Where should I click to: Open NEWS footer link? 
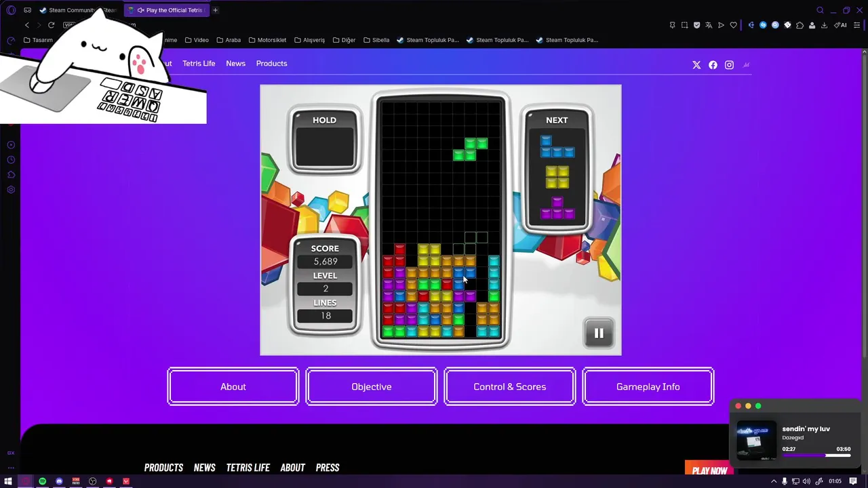point(204,468)
